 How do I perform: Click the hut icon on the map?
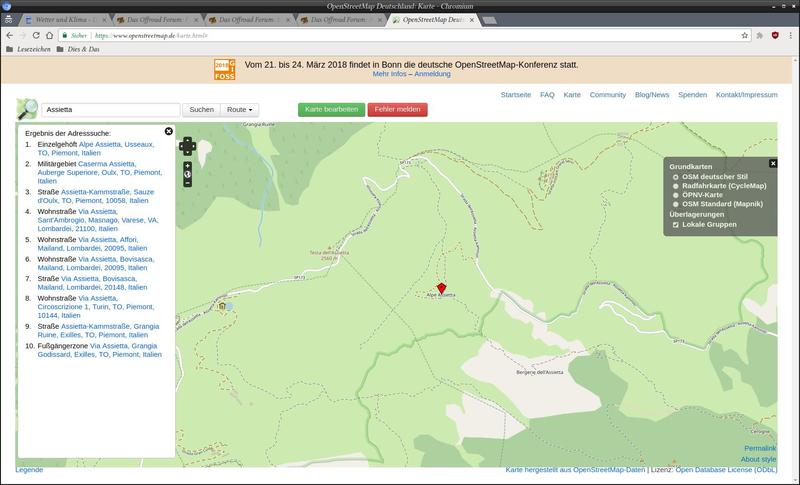[x=222, y=306]
